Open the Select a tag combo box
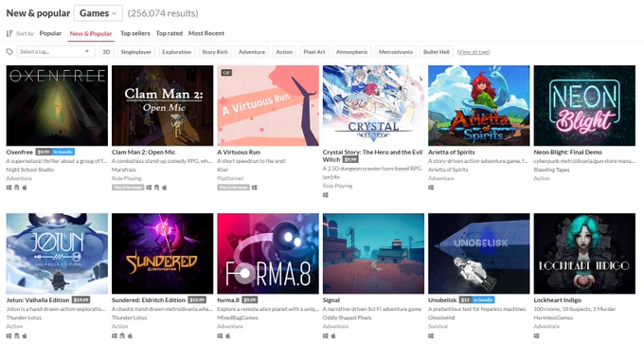This screenshot has width=644, height=344. [x=56, y=52]
